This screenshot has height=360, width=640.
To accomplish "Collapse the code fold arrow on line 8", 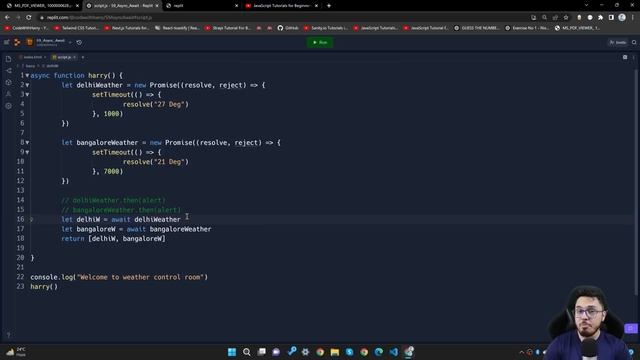I will click(x=27, y=142).
